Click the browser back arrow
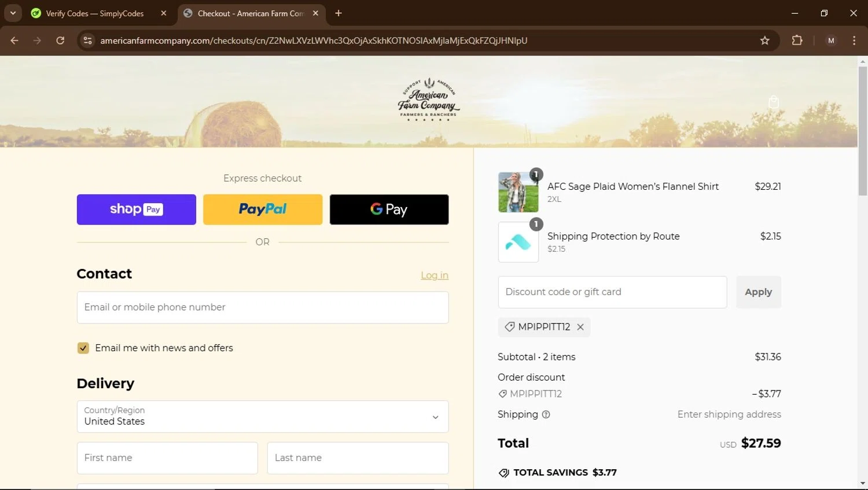 click(14, 40)
